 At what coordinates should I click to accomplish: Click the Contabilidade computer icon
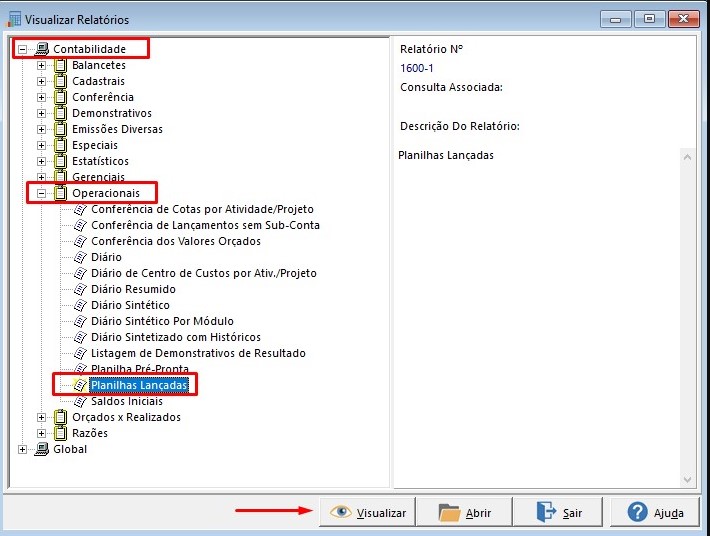coord(42,49)
